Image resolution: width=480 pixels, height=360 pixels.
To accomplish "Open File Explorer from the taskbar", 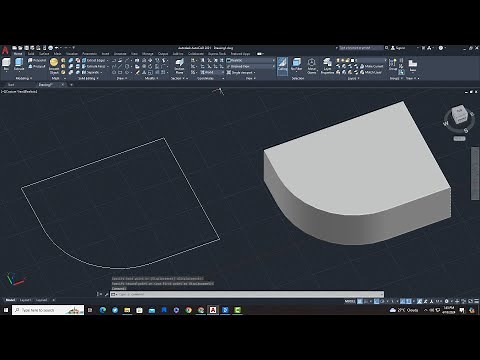I will click(127, 310).
